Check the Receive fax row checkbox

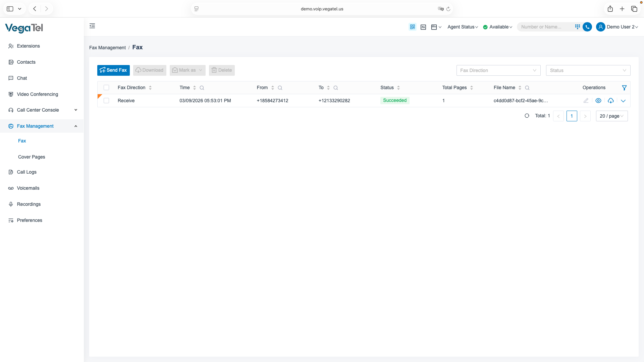point(106,101)
